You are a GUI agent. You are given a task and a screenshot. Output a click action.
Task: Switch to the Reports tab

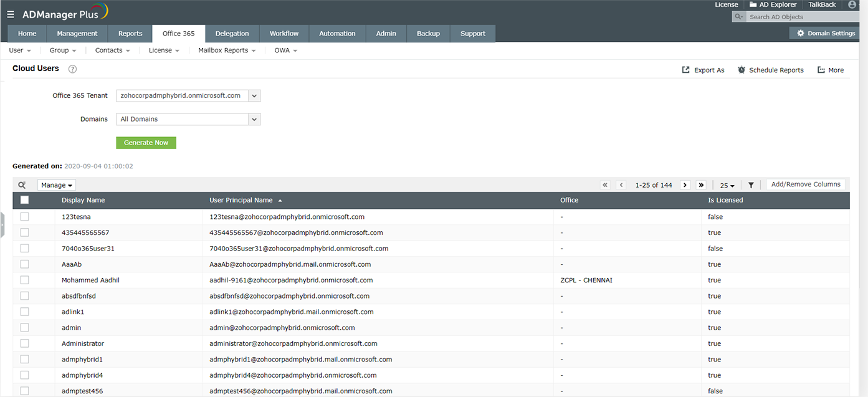tap(130, 34)
